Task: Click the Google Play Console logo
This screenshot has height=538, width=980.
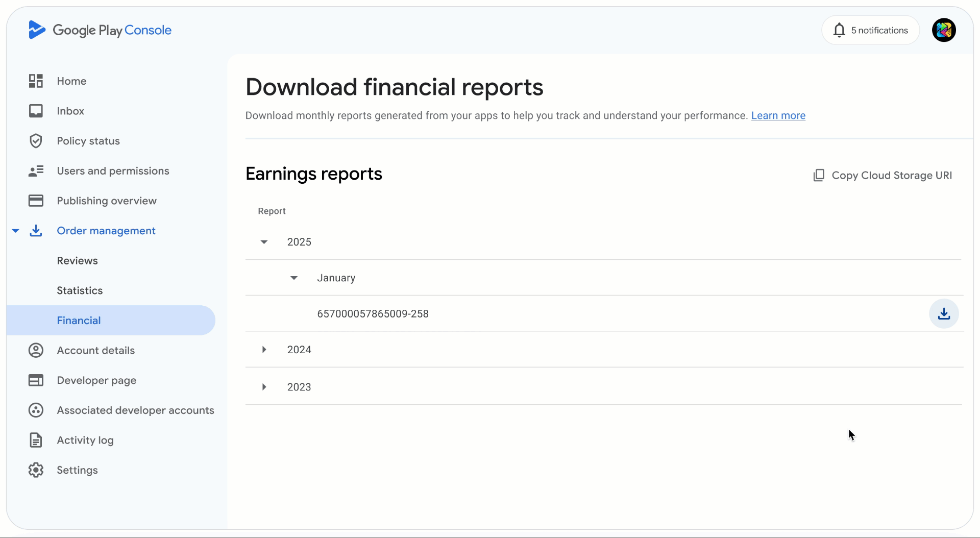Action: pyautogui.click(x=100, y=30)
